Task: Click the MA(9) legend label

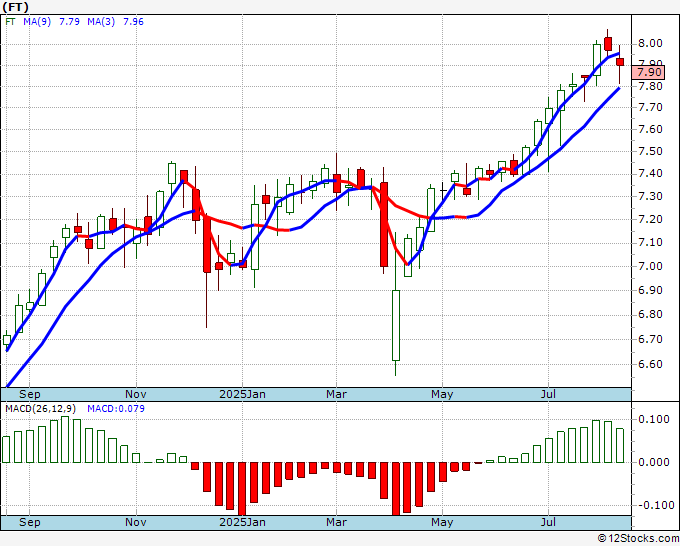Action: point(37,22)
